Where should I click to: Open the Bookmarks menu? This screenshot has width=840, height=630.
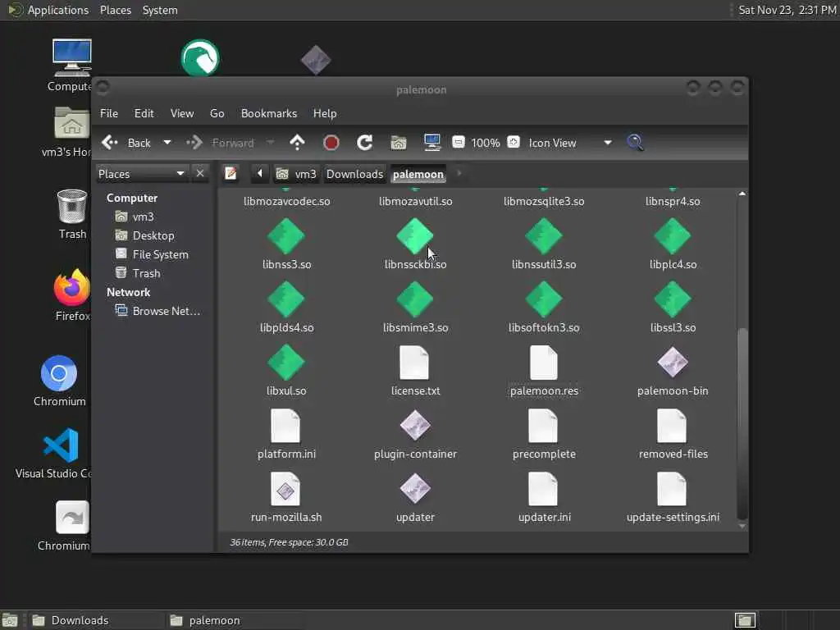pos(269,113)
